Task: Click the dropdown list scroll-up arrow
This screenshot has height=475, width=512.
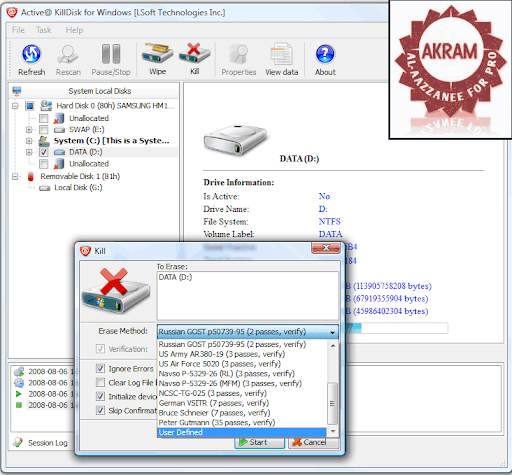Action: point(333,346)
